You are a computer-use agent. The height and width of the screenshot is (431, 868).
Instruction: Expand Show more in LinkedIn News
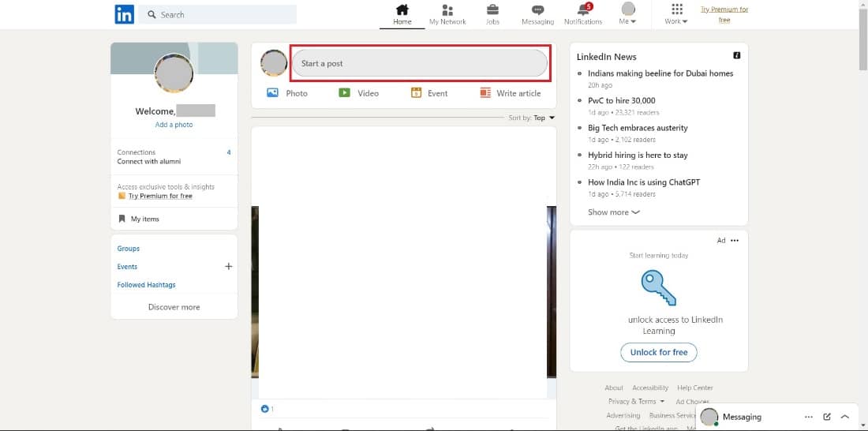(613, 212)
